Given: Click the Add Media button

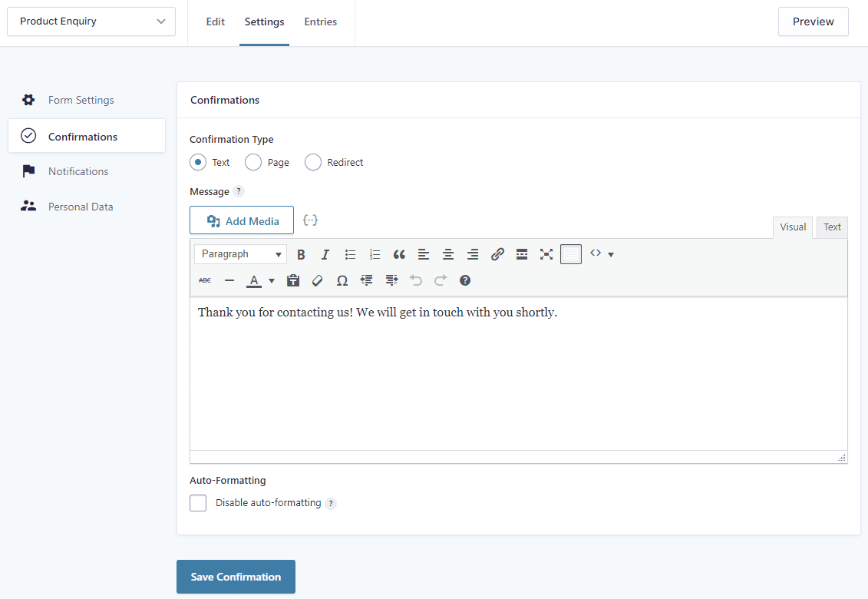Looking at the screenshot, I should pos(241,220).
